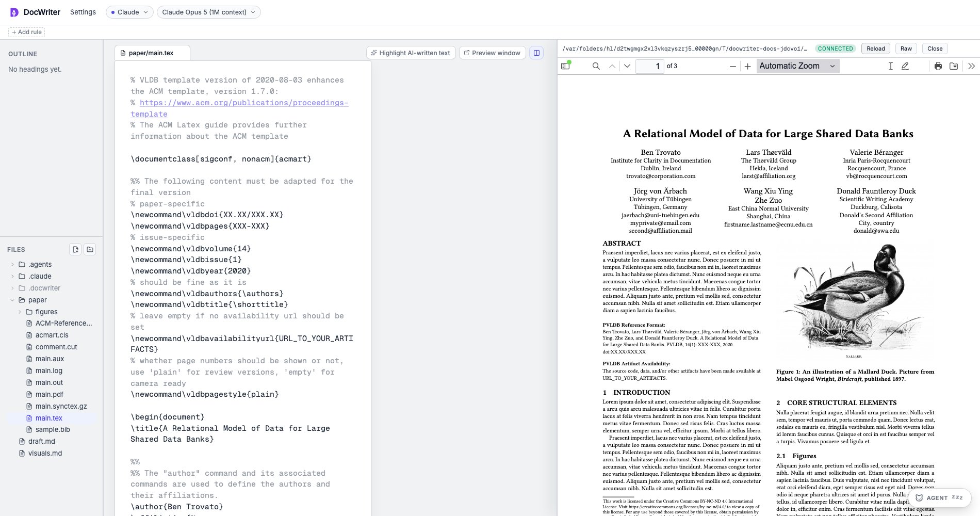The image size is (980, 516).
Task: Zoom in the PDF with plus icon
Action: click(x=747, y=66)
